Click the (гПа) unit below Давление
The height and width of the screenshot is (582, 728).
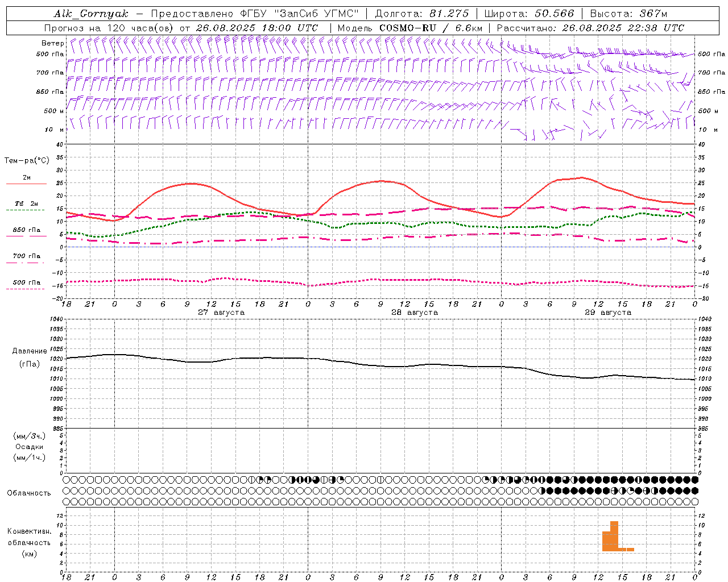(30, 364)
